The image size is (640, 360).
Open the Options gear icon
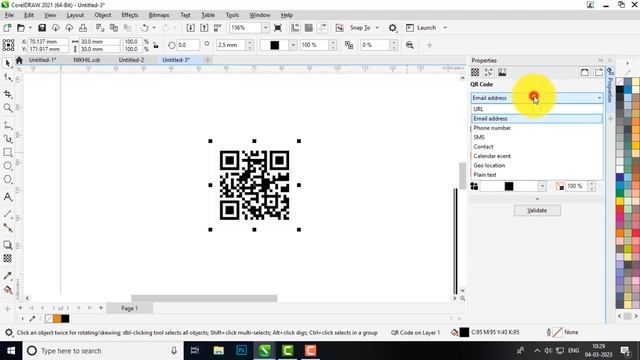pos(392,28)
